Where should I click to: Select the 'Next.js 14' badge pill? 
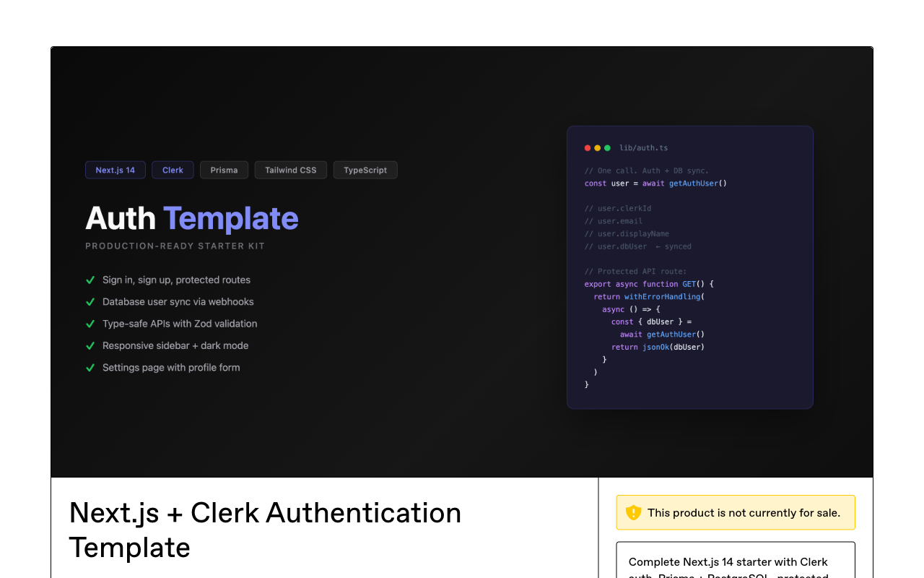tap(115, 170)
